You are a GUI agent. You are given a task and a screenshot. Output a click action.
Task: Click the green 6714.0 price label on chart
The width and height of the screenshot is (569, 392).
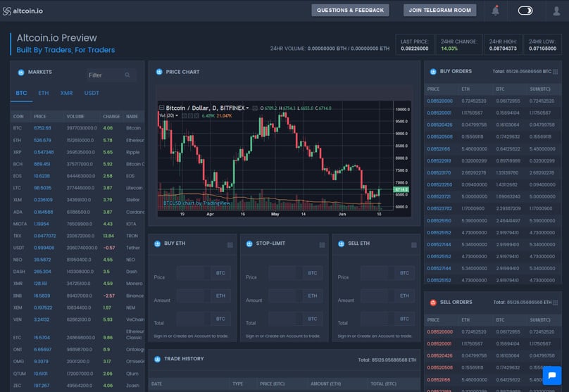(x=401, y=189)
